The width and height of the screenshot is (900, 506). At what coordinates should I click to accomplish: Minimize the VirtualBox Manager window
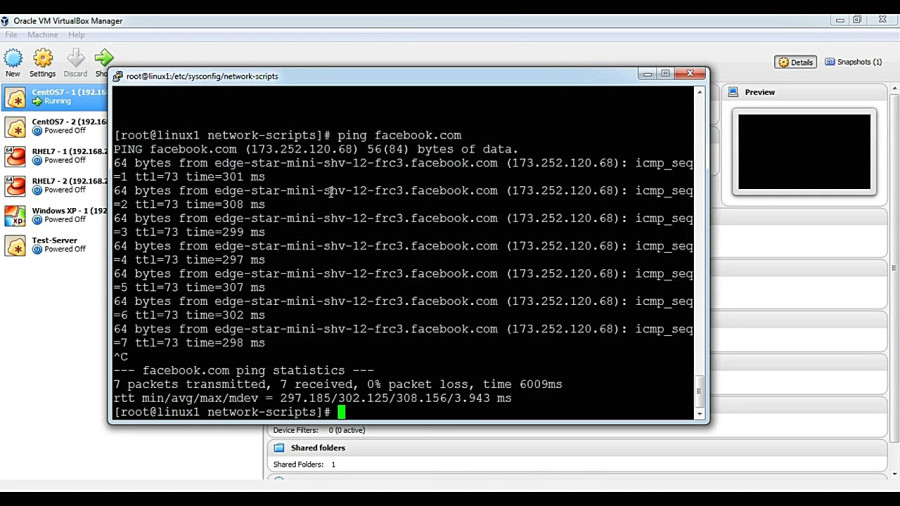840,20
